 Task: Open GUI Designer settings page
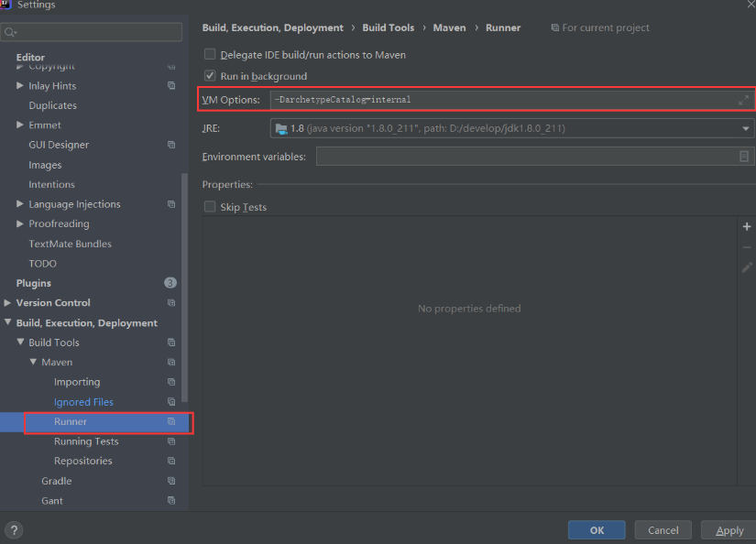point(59,145)
